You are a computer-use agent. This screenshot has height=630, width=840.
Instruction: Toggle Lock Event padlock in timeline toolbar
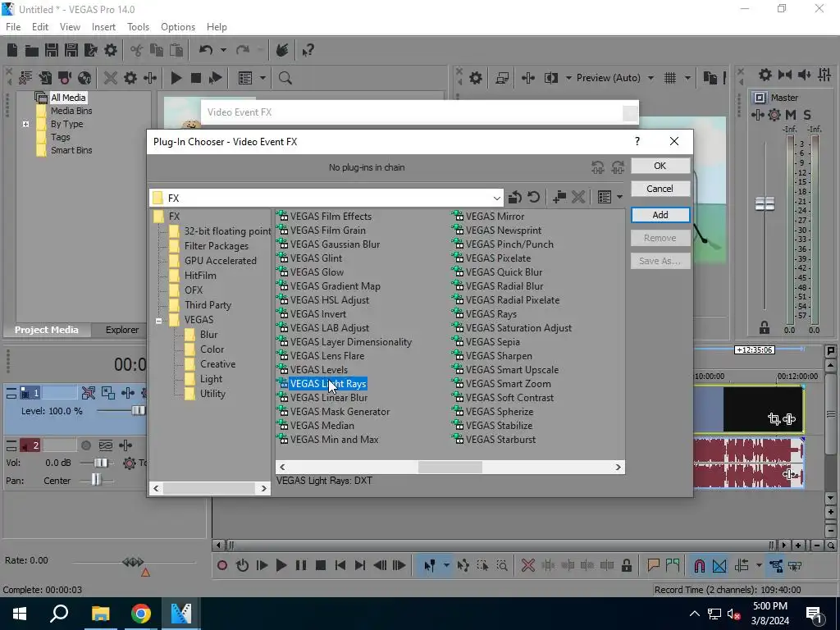click(626, 565)
